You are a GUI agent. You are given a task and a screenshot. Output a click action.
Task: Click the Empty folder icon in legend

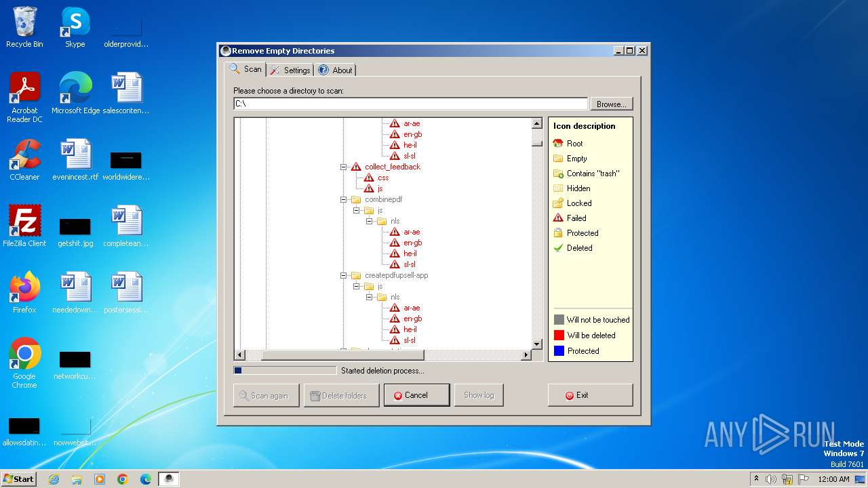click(x=558, y=158)
